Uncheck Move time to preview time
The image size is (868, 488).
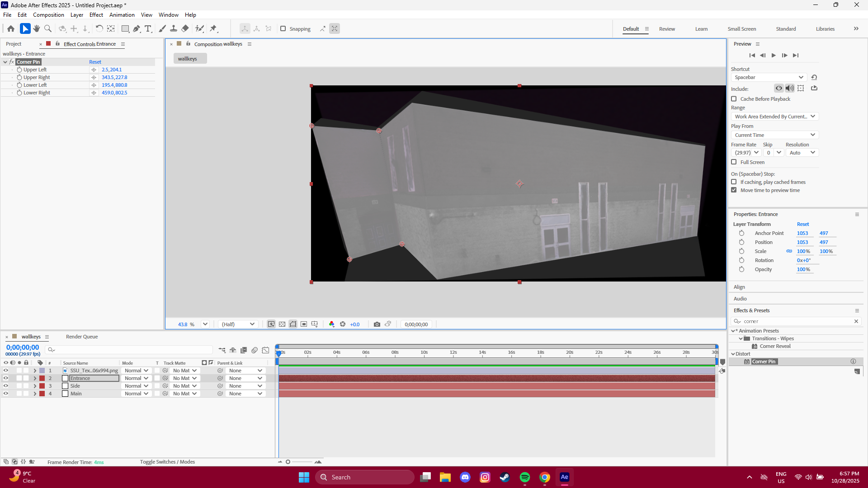point(733,190)
